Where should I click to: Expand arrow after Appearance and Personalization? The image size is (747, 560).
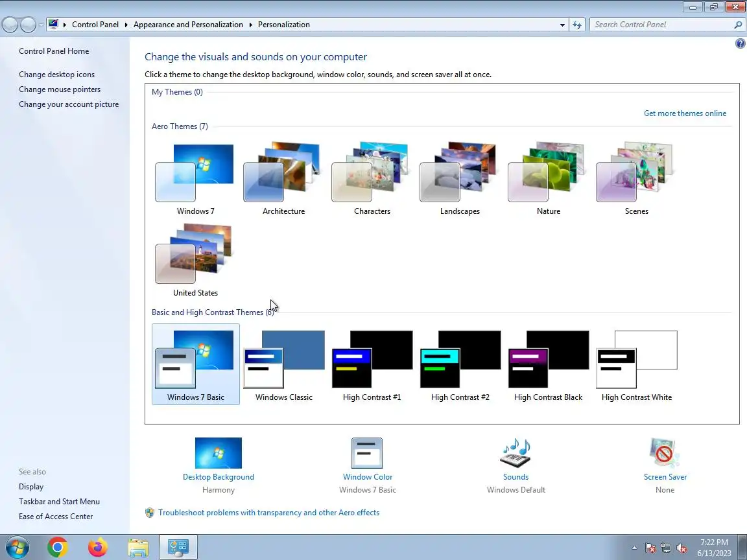tap(250, 25)
